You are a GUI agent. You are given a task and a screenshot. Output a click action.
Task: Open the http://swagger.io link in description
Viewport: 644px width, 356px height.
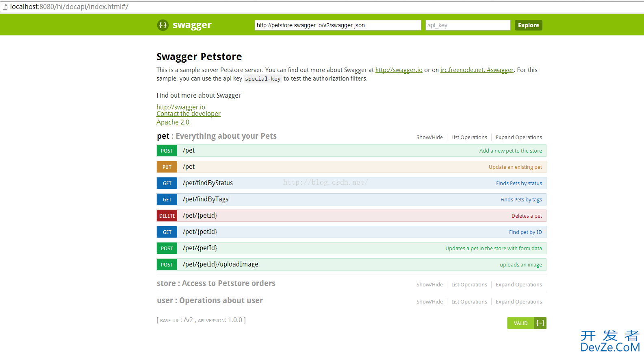pyautogui.click(x=399, y=70)
